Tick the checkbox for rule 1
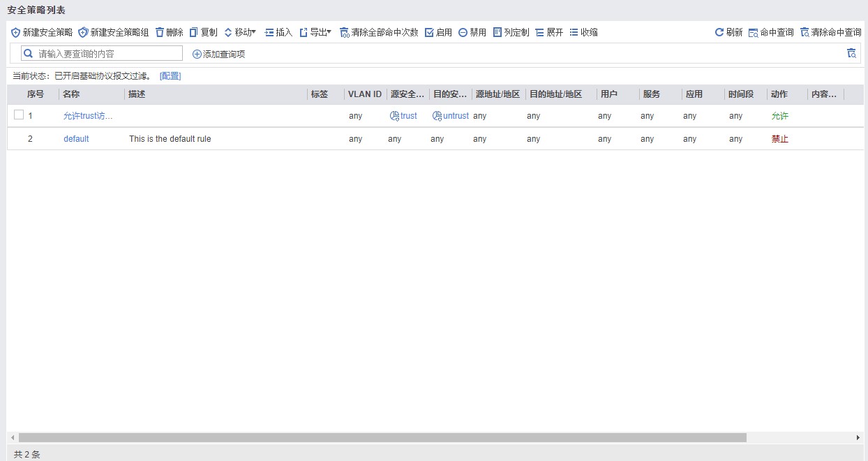Image resolution: width=868 pixels, height=461 pixels. tap(19, 115)
